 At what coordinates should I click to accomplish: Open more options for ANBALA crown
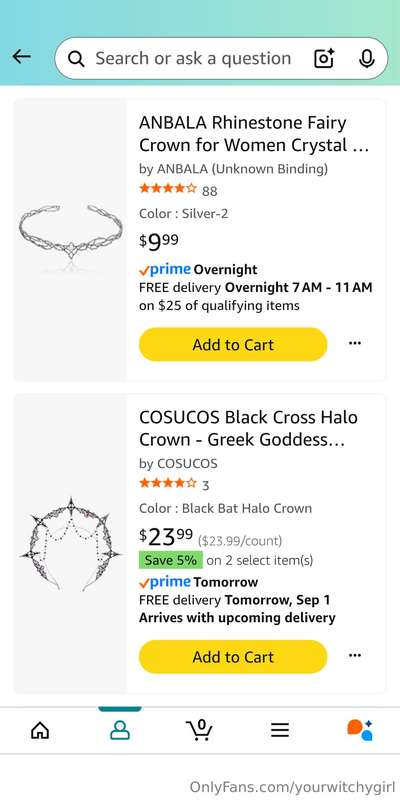click(355, 343)
